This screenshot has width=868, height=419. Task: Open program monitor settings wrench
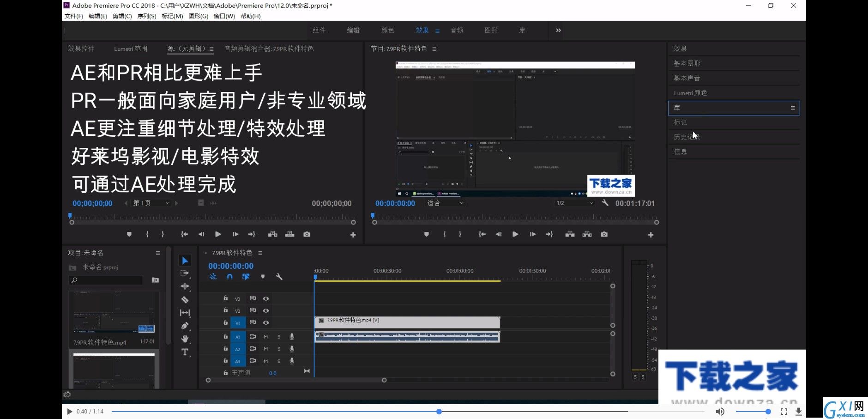605,203
